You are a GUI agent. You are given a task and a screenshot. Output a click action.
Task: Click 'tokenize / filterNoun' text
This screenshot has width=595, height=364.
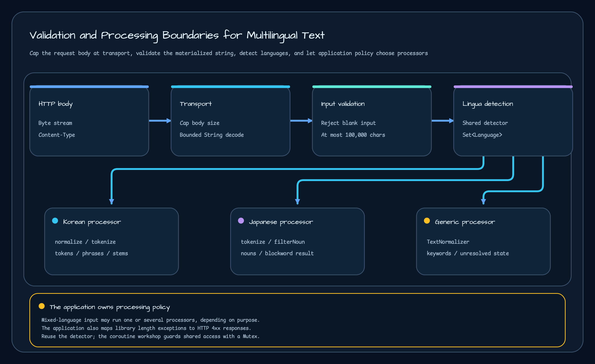tap(273, 242)
